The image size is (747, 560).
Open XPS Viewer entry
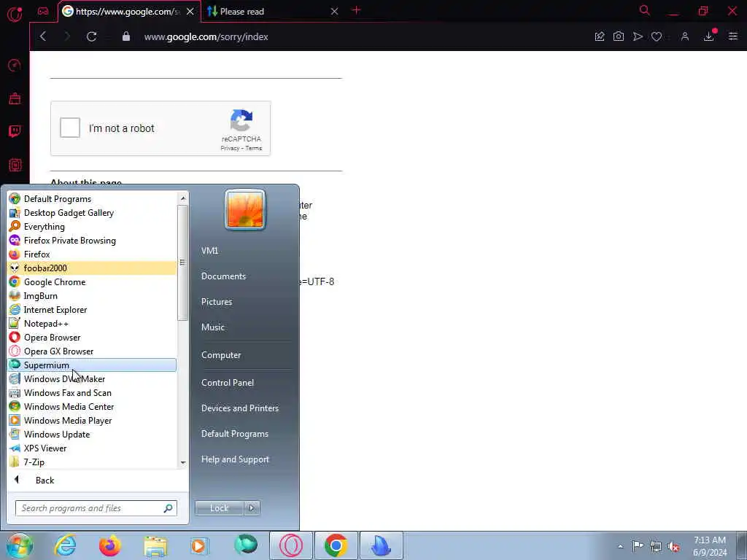tap(92, 448)
